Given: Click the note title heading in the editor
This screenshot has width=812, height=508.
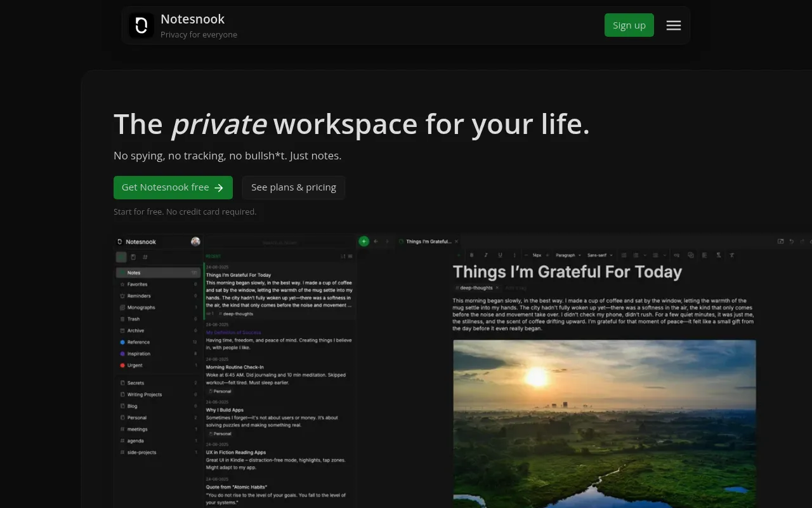Looking at the screenshot, I should [x=567, y=272].
